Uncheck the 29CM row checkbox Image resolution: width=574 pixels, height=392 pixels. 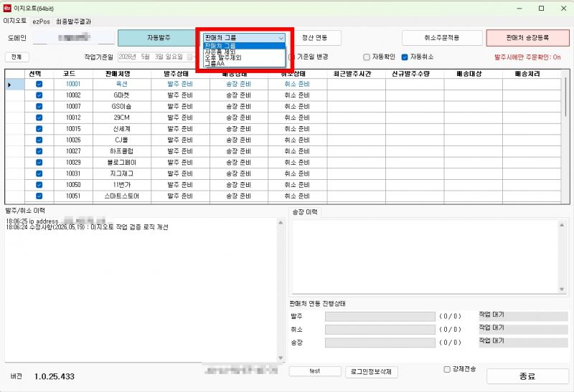coord(39,118)
